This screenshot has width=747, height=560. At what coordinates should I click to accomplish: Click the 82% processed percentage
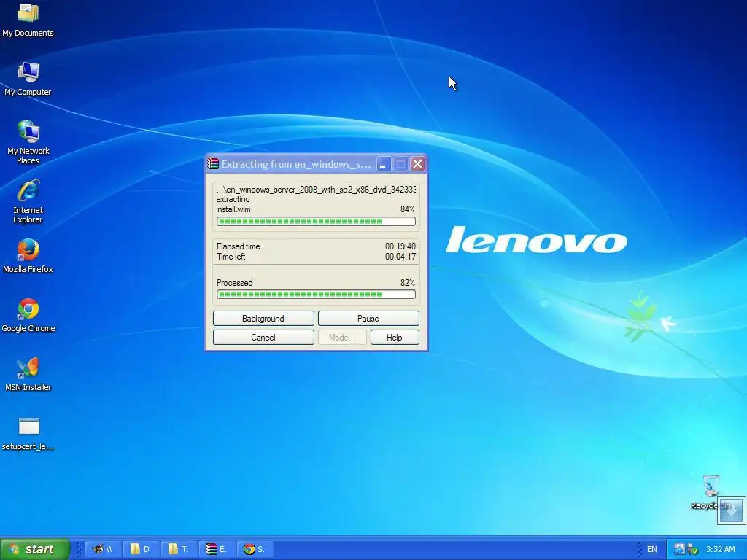[408, 283]
